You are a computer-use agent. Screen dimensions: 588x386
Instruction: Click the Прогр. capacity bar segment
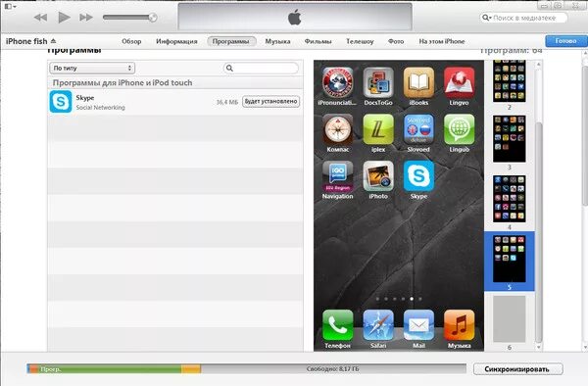click(x=110, y=369)
